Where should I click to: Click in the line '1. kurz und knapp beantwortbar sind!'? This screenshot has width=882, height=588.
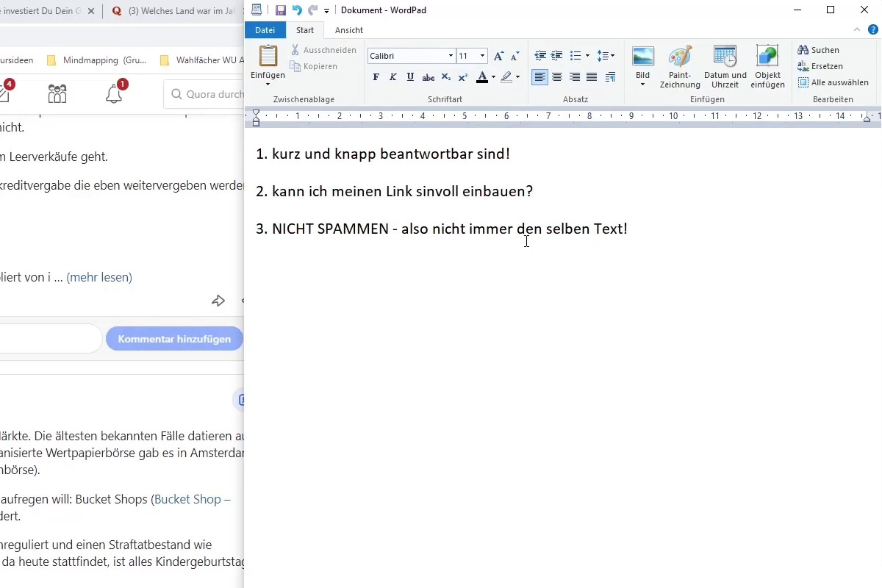tap(383, 154)
